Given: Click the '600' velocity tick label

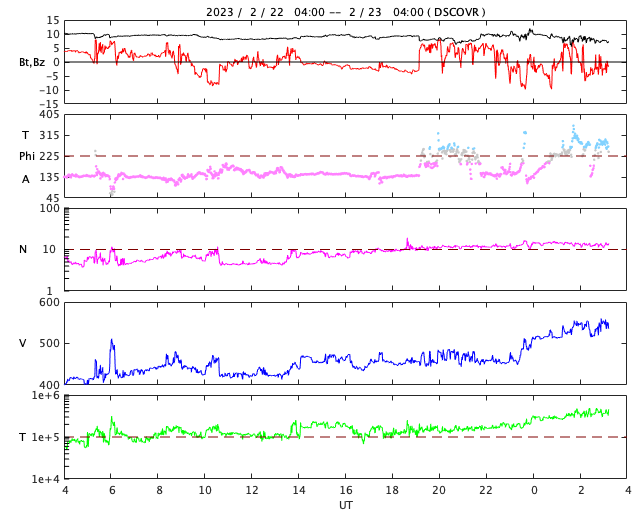Looking at the screenshot, I should click(x=49, y=303).
